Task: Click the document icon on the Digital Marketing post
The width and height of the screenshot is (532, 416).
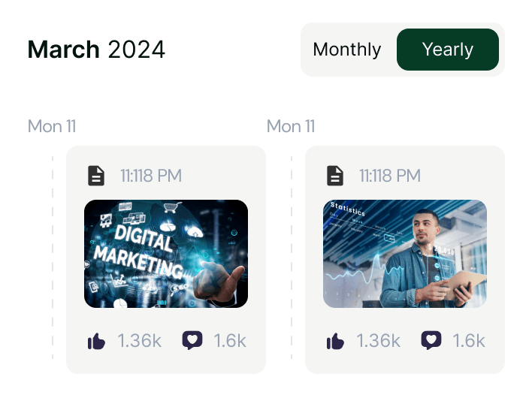Action: [x=96, y=176]
